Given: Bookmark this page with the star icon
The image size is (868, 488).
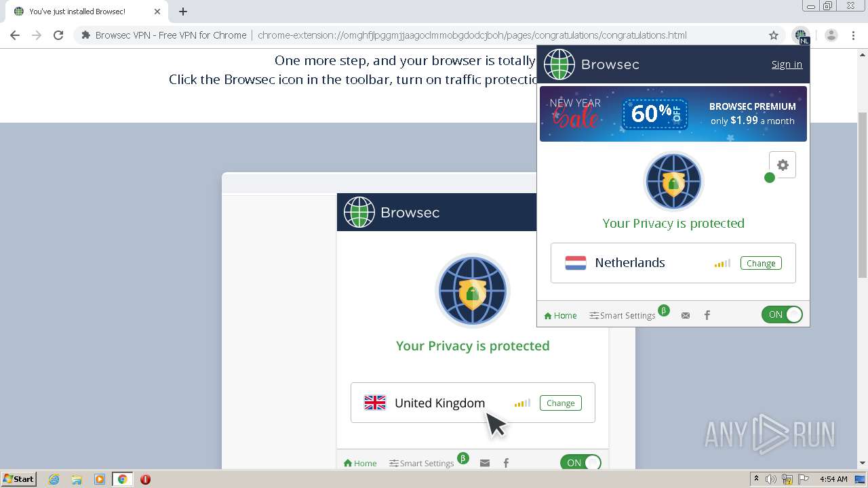Looking at the screenshot, I should pos(774,35).
